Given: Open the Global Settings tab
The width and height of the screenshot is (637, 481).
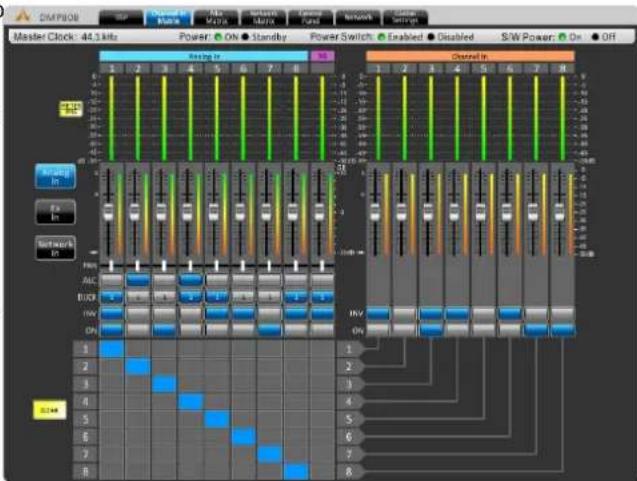Looking at the screenshot, I should coord(405,17).
